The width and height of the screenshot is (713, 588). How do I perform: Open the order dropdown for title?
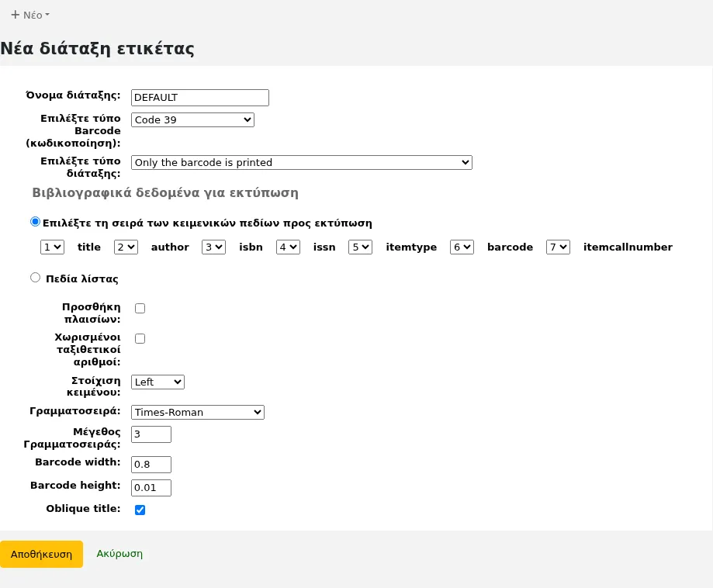(x=52, y=247)
